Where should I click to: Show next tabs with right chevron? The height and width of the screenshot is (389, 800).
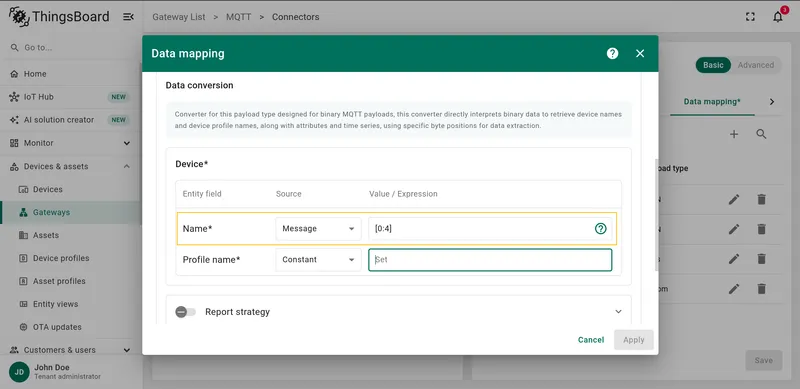pos(771,102)
